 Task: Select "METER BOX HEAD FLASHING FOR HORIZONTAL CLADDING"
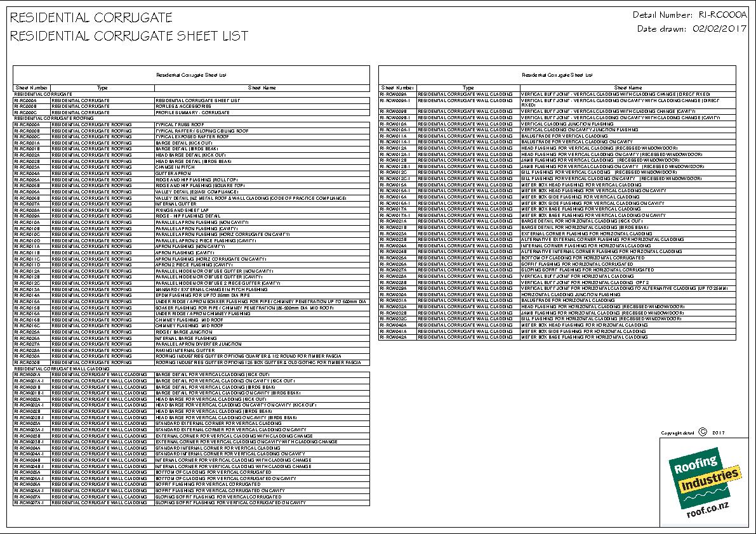pos(585,325)
